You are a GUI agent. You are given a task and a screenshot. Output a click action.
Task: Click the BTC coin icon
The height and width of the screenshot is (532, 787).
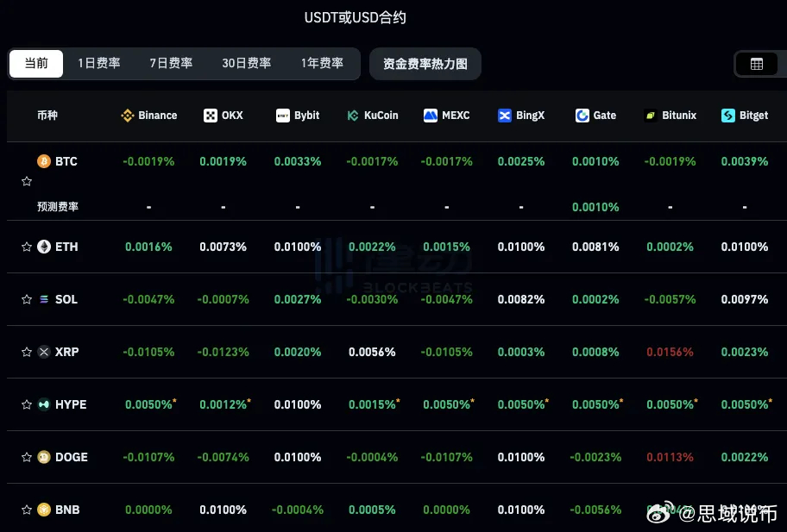(x=44, y=160)
